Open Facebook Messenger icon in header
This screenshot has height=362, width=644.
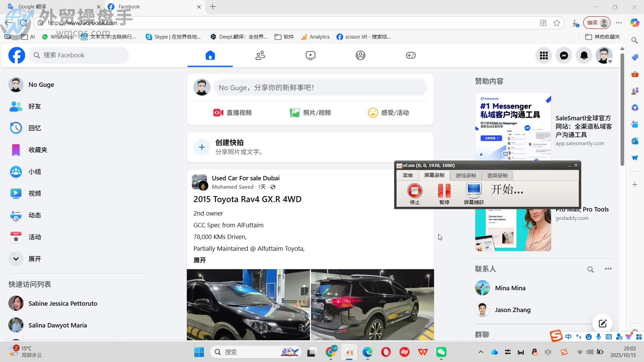(x=564, y=55)
